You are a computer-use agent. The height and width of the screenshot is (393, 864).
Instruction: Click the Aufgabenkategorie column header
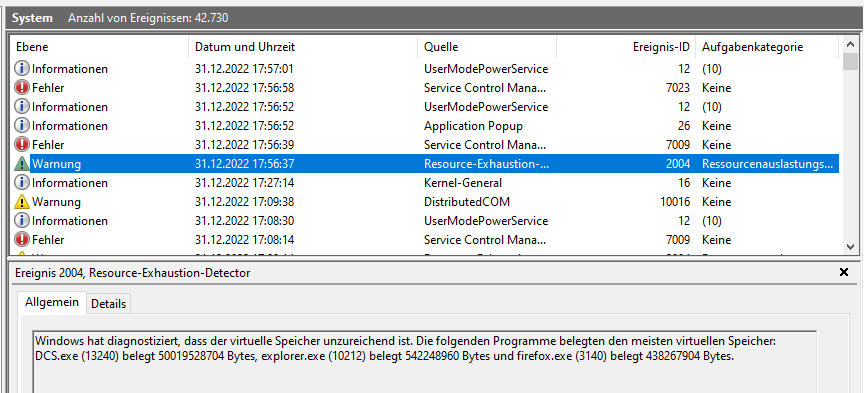pos(767,47)
